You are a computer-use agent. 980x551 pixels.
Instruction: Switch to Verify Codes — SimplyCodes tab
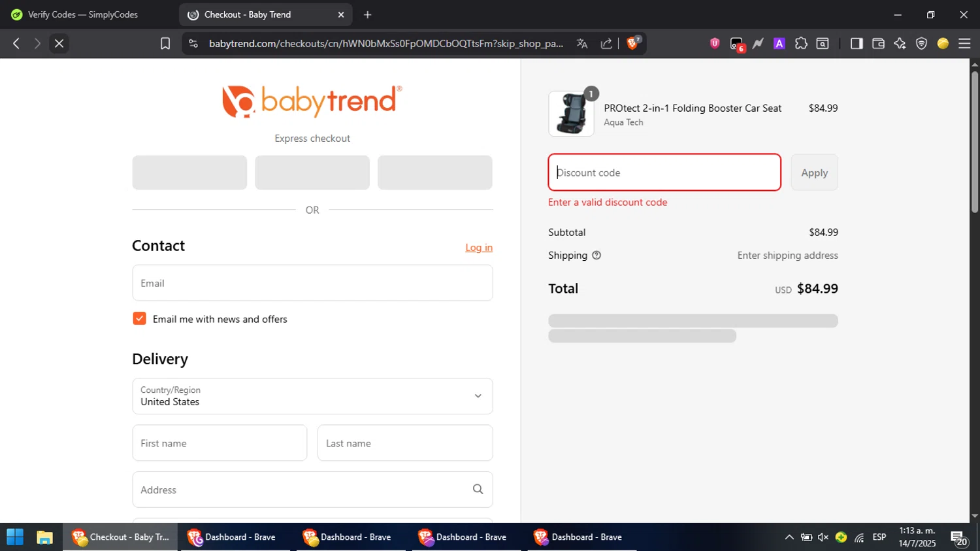coord(83,14)
